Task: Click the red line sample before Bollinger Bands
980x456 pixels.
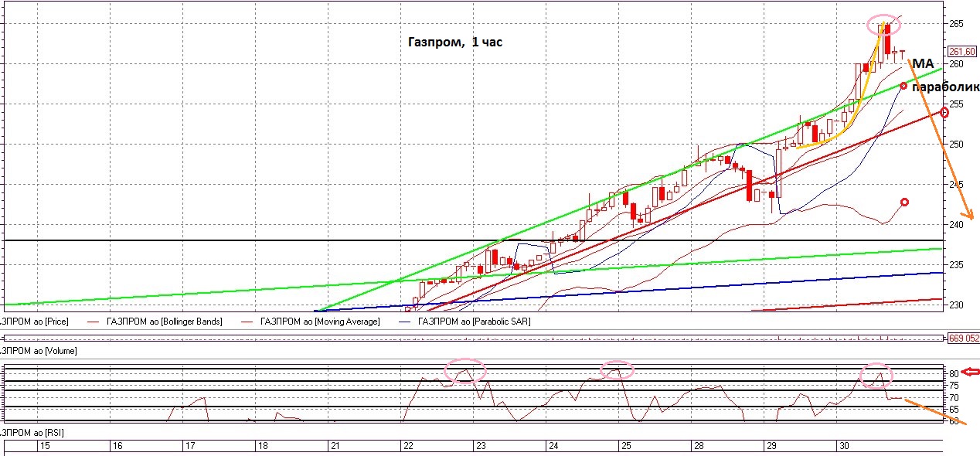Action: pyautogui.click(x=94, y=321)
